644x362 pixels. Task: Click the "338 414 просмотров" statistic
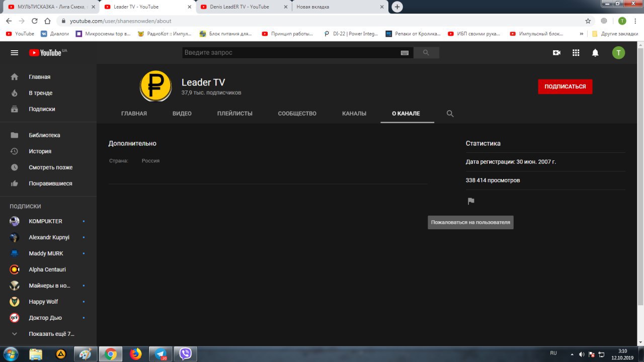493,180
